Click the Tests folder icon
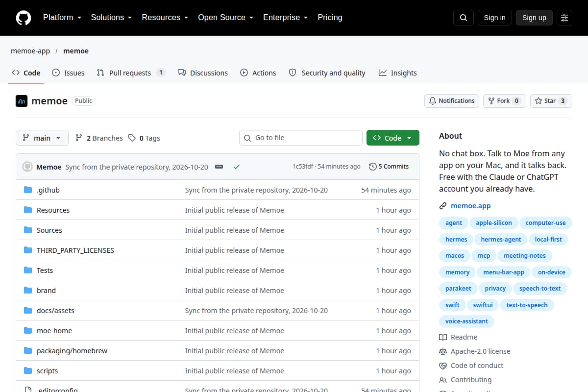The image size is (588, 392). point(28,270)
